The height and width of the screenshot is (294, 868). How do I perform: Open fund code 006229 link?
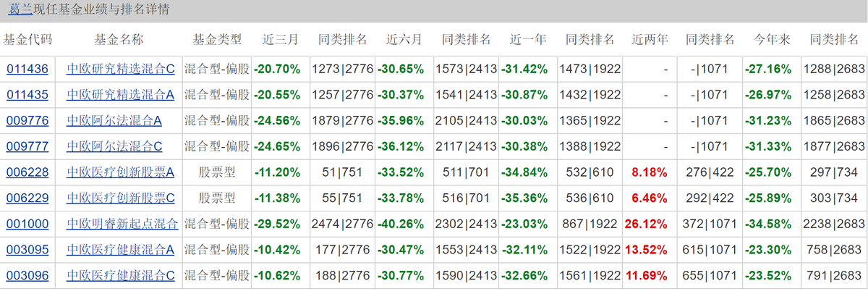point(27,198)
